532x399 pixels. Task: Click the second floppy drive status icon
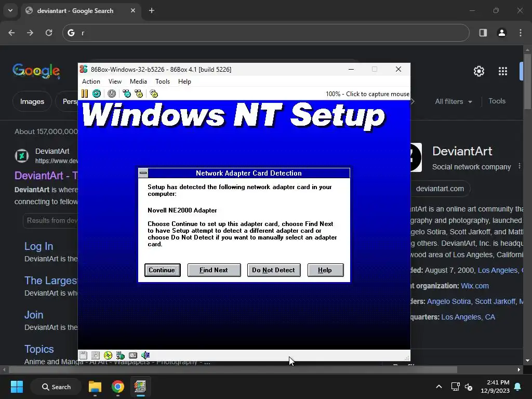point(96,355)
